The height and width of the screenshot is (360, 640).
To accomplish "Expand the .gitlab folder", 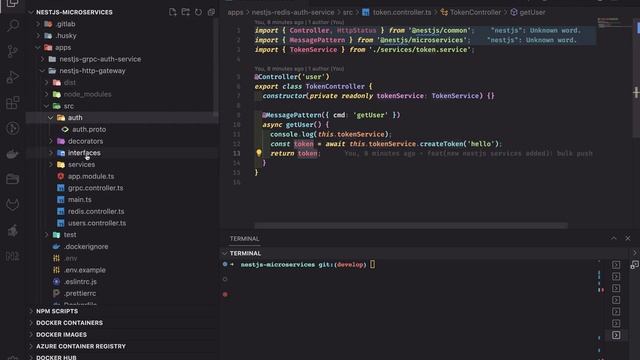I will 38,24.
